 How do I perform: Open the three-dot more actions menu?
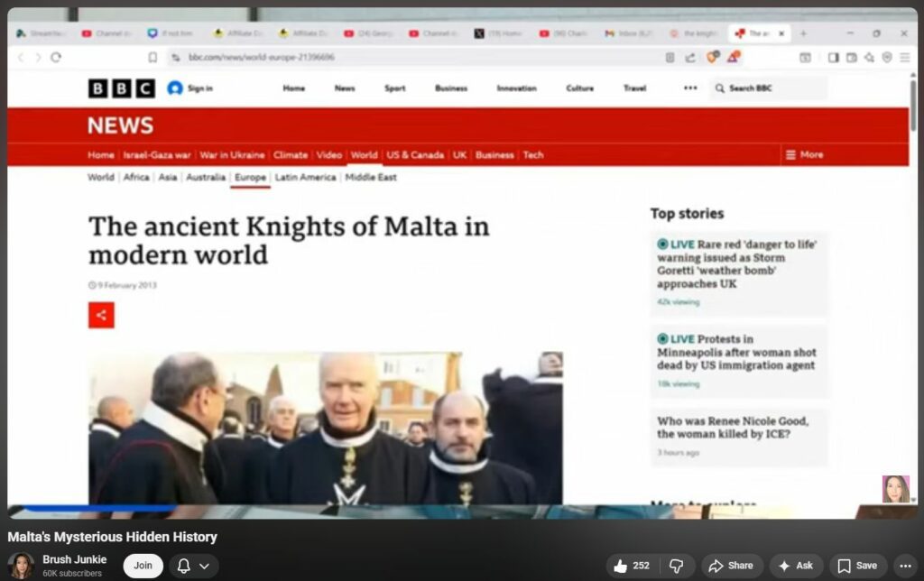[905, 566]
